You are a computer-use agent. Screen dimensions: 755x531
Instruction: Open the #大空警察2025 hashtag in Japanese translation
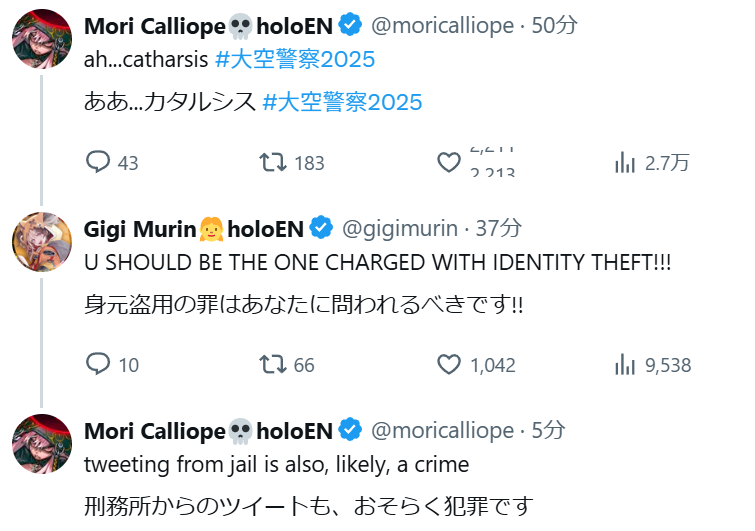coord(342,102)
